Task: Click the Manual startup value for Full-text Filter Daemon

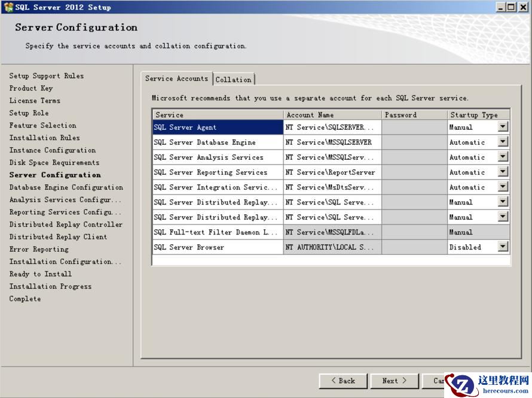Action: (x=478, y=232)
